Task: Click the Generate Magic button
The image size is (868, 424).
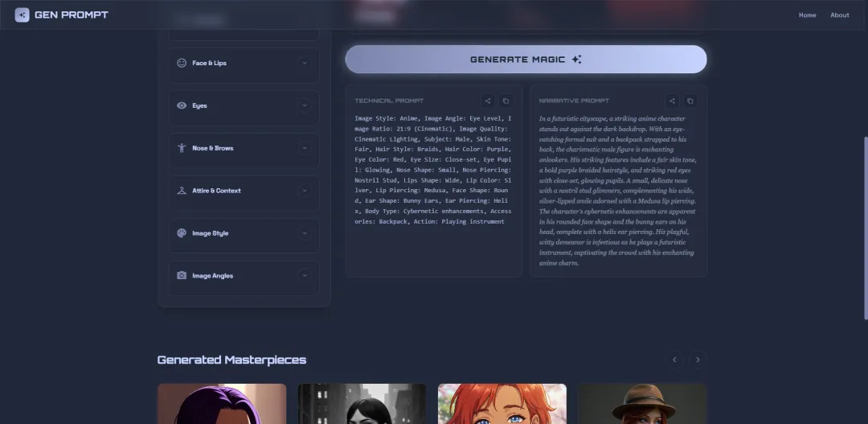Action: tap(526, 60)
